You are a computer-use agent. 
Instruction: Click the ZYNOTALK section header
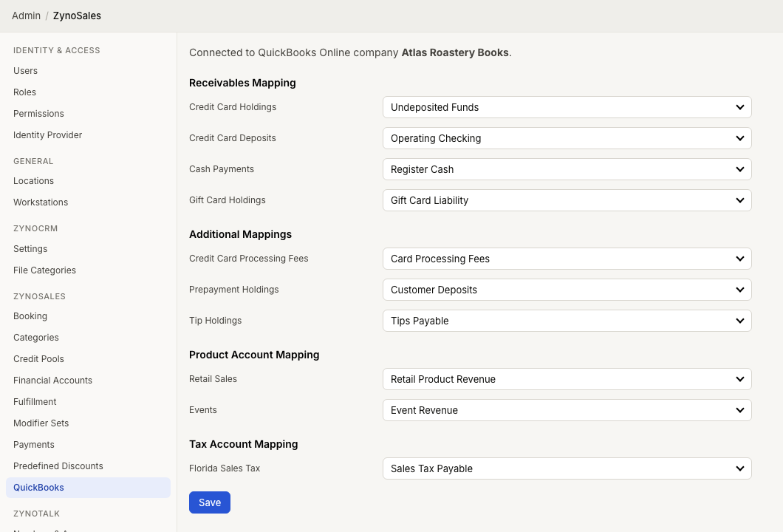(x=36, y=514)
